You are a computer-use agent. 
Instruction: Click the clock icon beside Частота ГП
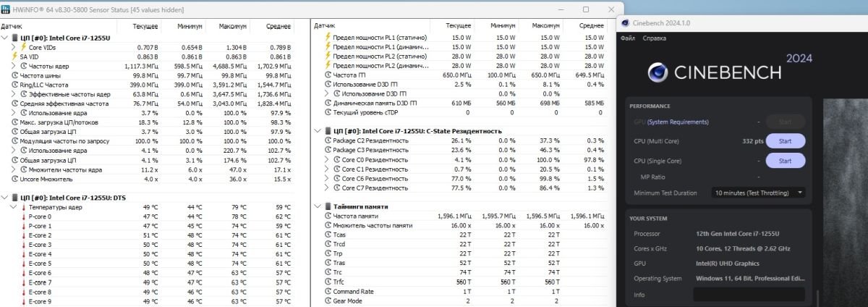[x=328, y=75]
